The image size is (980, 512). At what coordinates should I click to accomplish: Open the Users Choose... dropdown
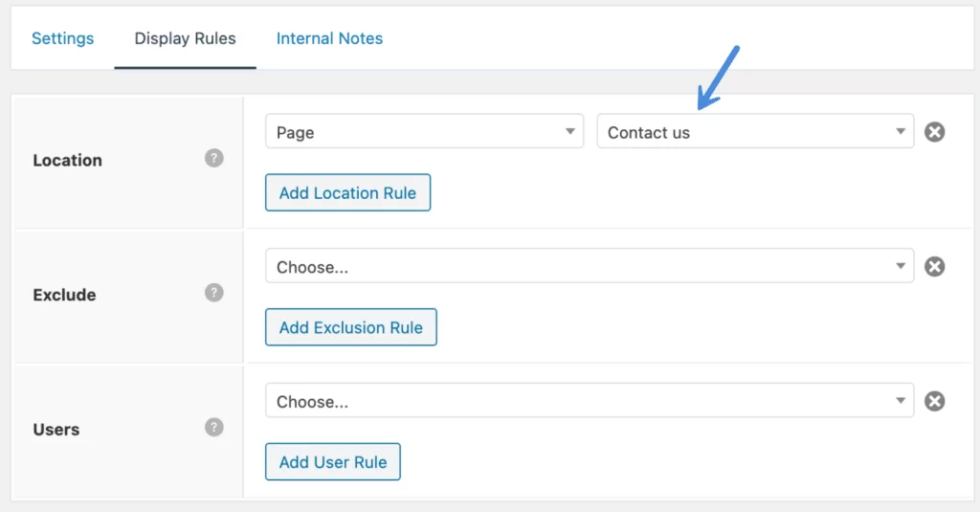590,400
